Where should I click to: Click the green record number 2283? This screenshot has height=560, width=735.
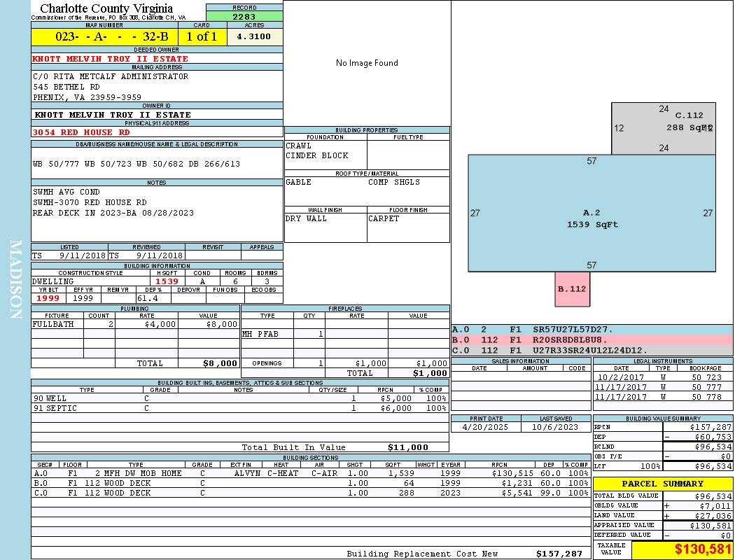(244, 16)
